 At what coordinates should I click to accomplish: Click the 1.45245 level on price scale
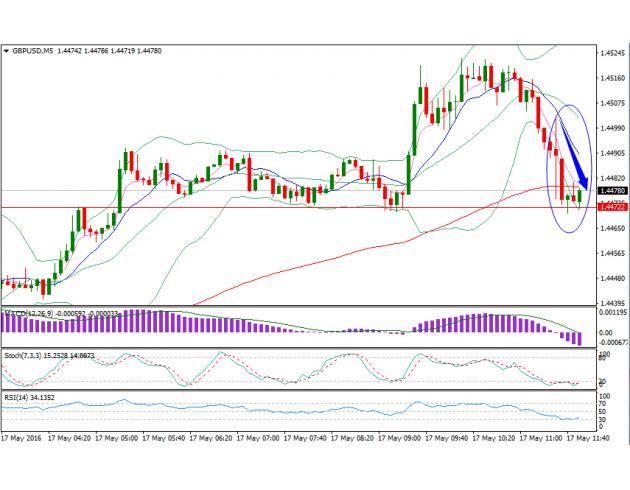[613, 53]
